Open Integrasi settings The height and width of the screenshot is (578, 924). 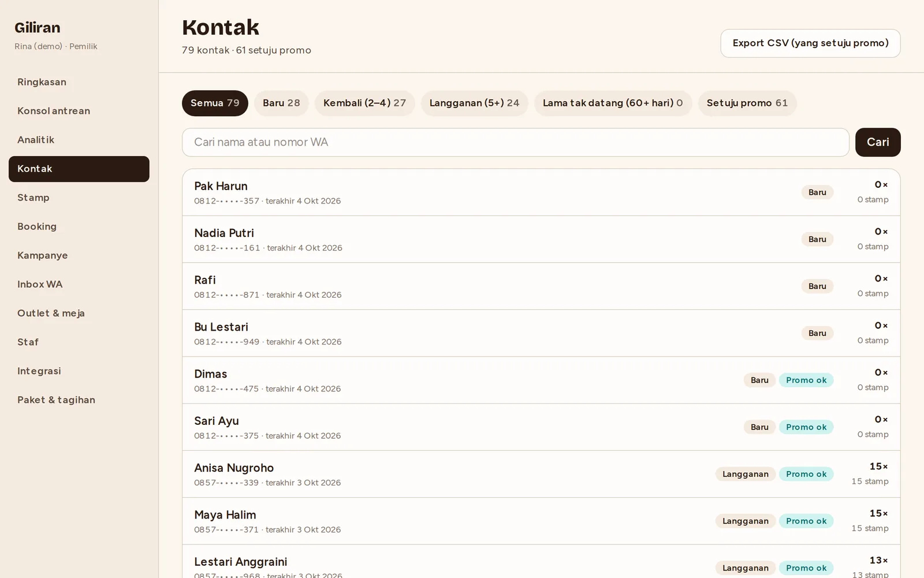(79, 371)
